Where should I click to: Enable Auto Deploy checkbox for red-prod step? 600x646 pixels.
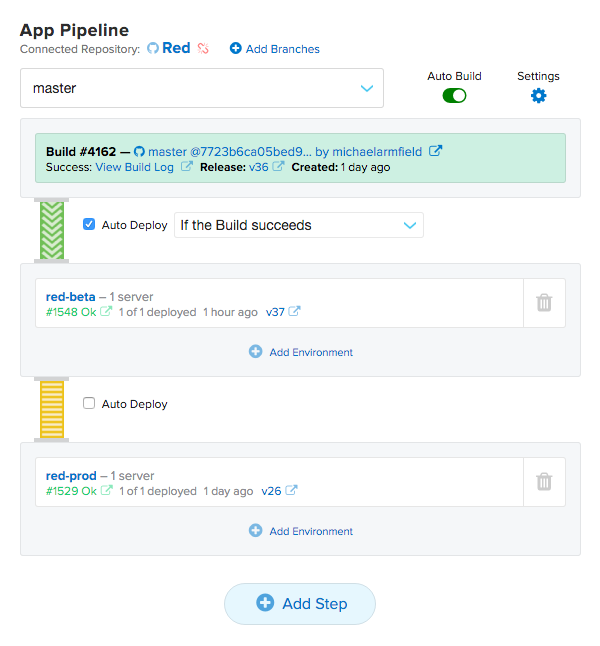tap(89, 403)
